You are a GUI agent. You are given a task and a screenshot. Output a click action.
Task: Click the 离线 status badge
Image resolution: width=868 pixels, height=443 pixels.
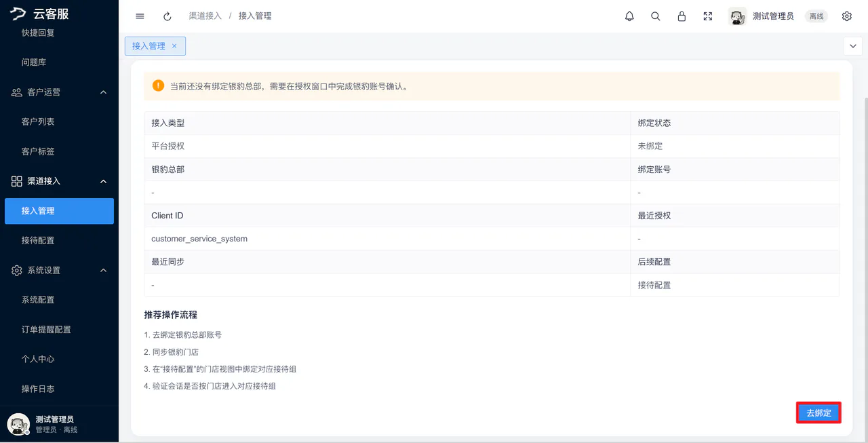[x=816, y=16]
